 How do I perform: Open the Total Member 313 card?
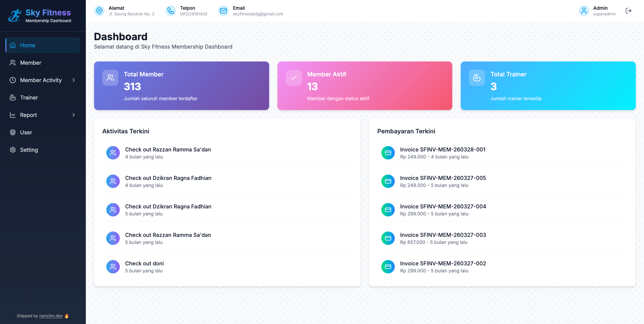pyautogui.click(x=181, y=86)
